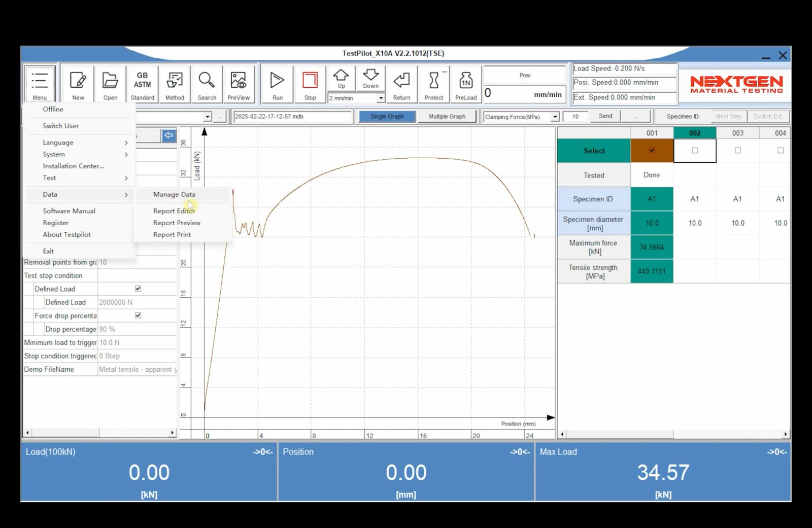The width and height of the screenshot is (812, 528).
Task: Check the Select checkbox for specimen 003
Action: pyautogui.click(x=738, y=151)
